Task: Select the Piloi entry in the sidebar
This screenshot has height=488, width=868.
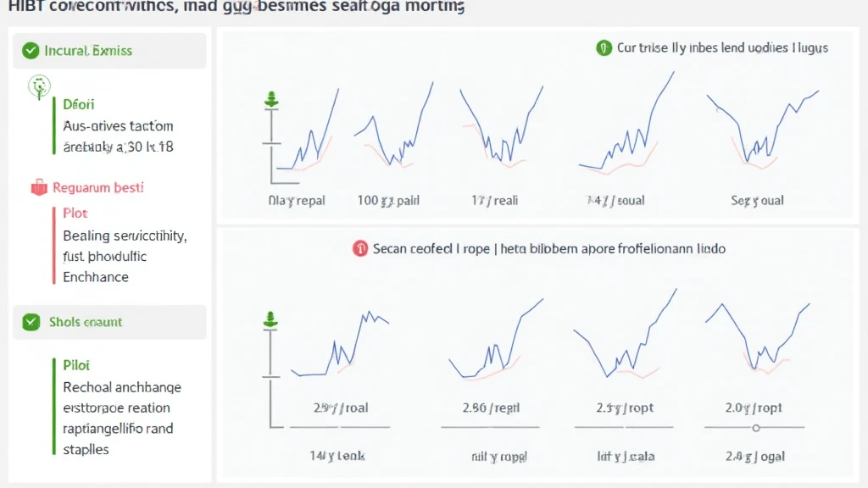Action: click(76, 365)
